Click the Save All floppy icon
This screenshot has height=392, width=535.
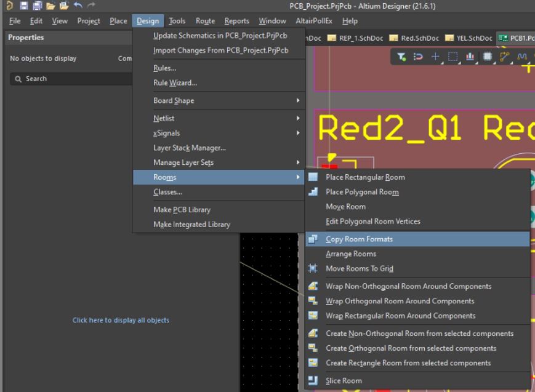click(x=36, y=5)
